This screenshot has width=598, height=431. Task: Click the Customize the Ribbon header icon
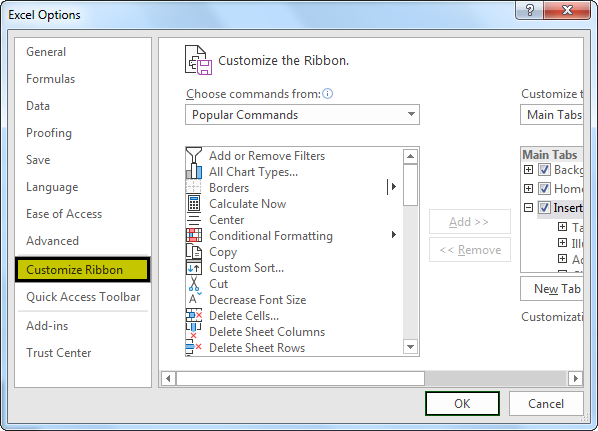pyautogui.click(x=198, y=60)
